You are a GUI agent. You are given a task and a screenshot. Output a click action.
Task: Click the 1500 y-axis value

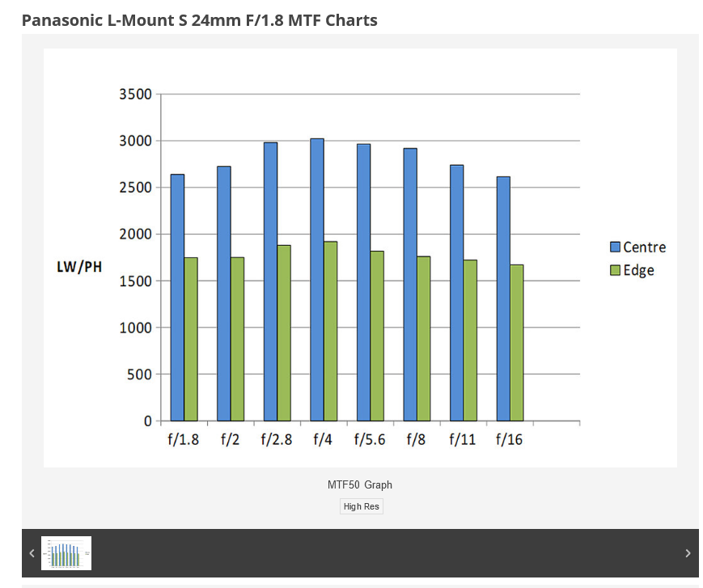(x=135, y=281)
